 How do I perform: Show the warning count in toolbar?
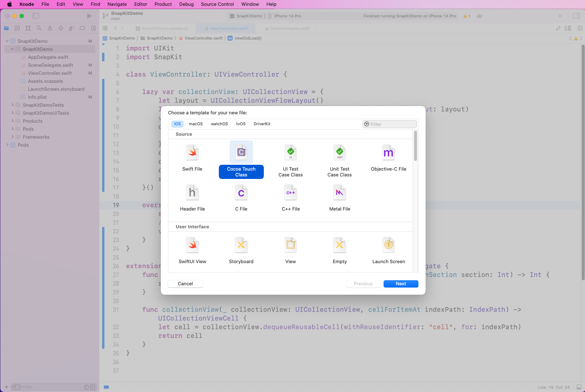click(467, 16)
